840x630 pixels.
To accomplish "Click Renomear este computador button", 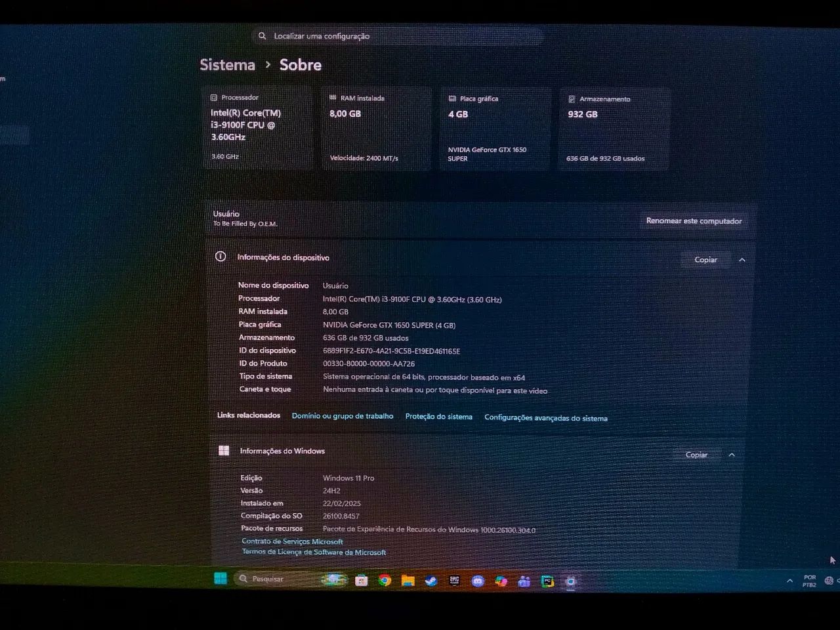I will pos(694,221).
